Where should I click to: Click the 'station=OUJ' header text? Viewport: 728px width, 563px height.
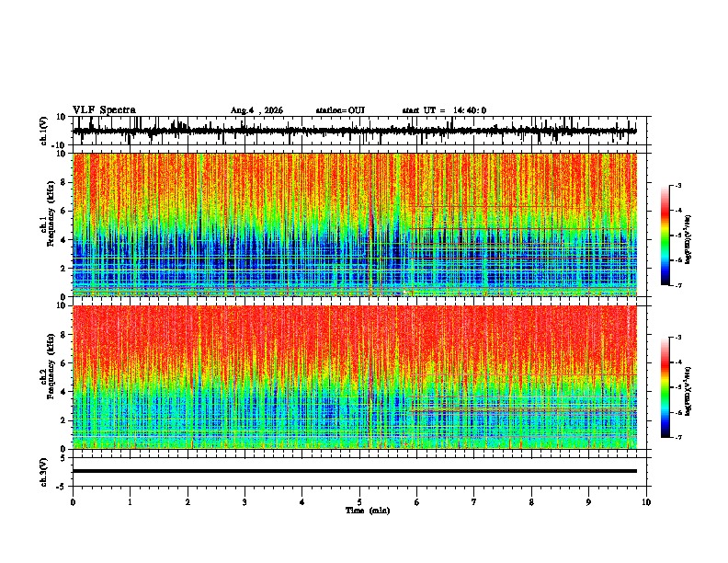tap(340, 110)
